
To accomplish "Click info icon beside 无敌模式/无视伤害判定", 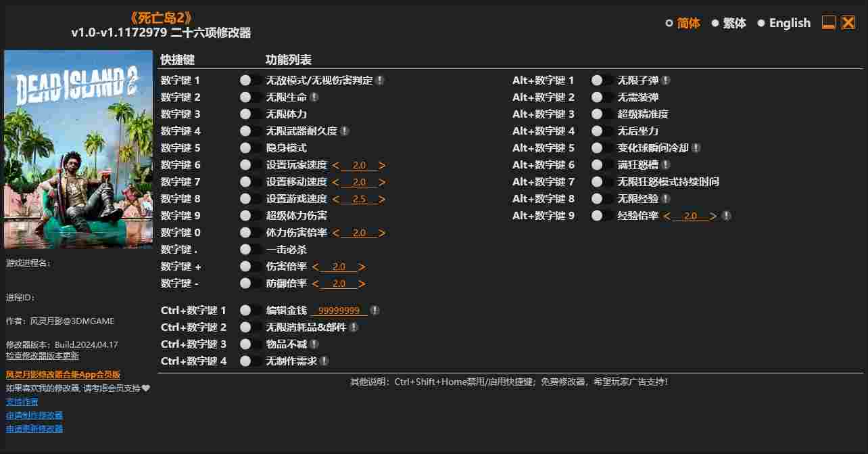I will pyautogui.click(x=380, y=80).
